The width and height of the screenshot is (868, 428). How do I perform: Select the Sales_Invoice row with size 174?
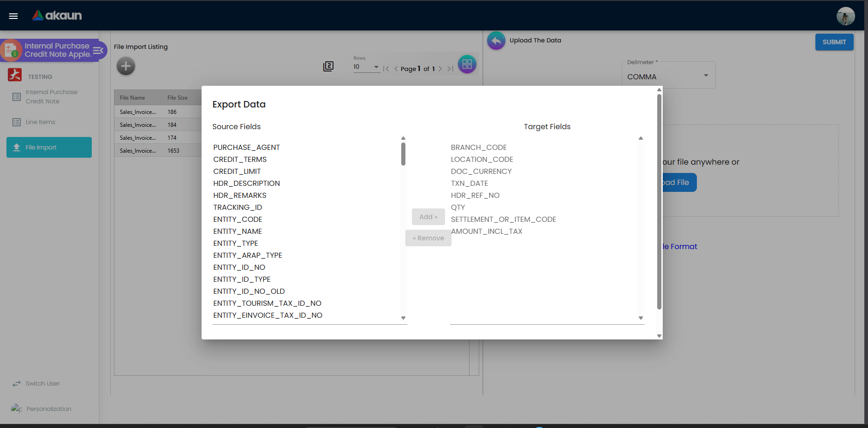pyautogui.click(x=158, y=138)
